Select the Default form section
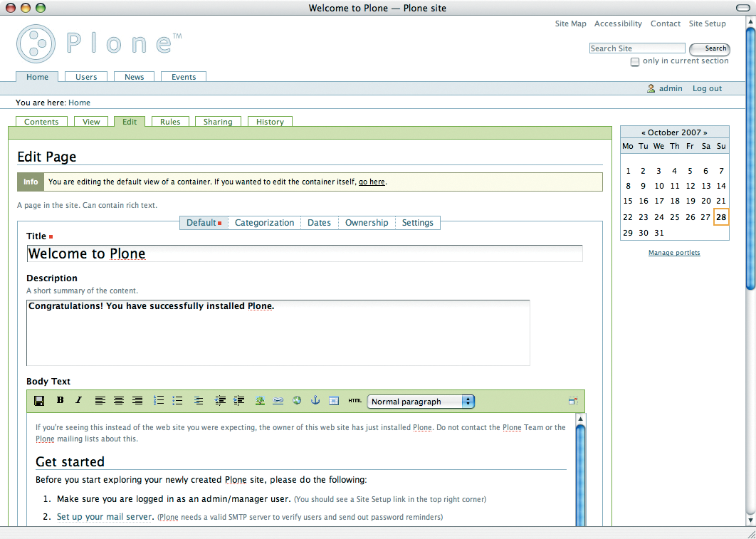 click(x=204, y=223)
